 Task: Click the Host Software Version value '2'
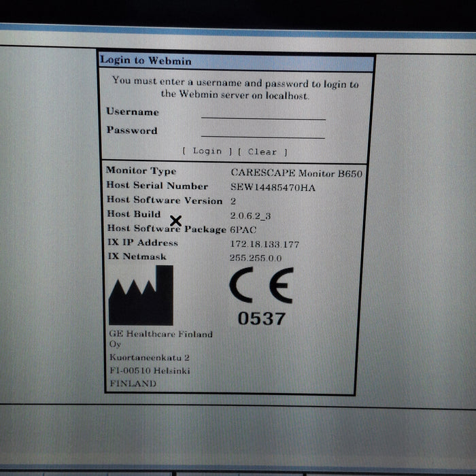coord(233,201)
